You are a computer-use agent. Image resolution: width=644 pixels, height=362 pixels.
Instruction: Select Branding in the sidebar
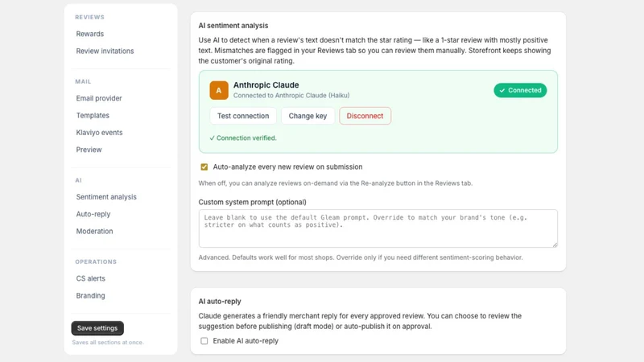click(x=90, y=296)
